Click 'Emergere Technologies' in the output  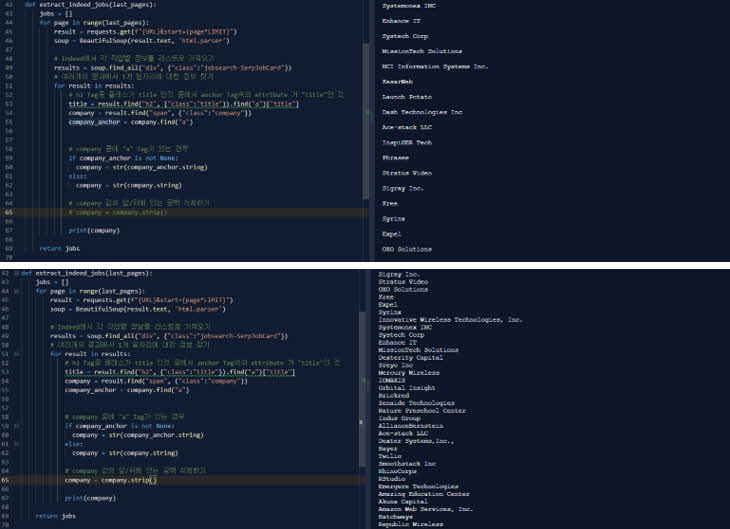(x=418, y=487)
